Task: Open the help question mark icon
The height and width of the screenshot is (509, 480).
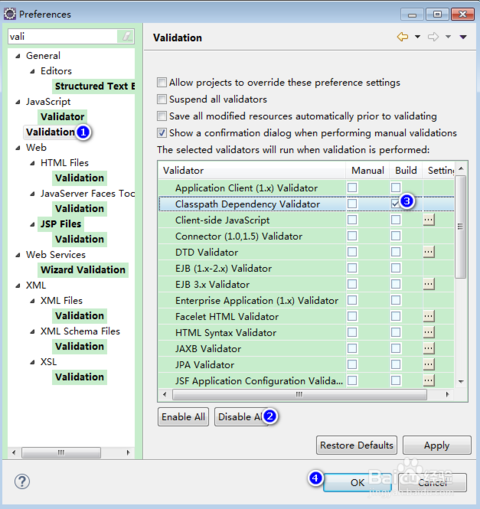Action: click(22, 481)
